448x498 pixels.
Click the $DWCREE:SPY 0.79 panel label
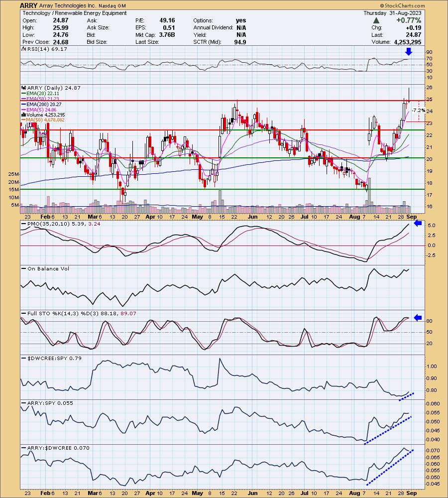[x=54, y=358]
